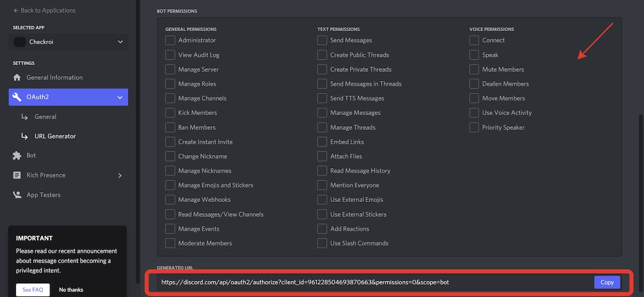644x297 pixels.
Task: Click the App Testers person icon
Action: [17, 195]
